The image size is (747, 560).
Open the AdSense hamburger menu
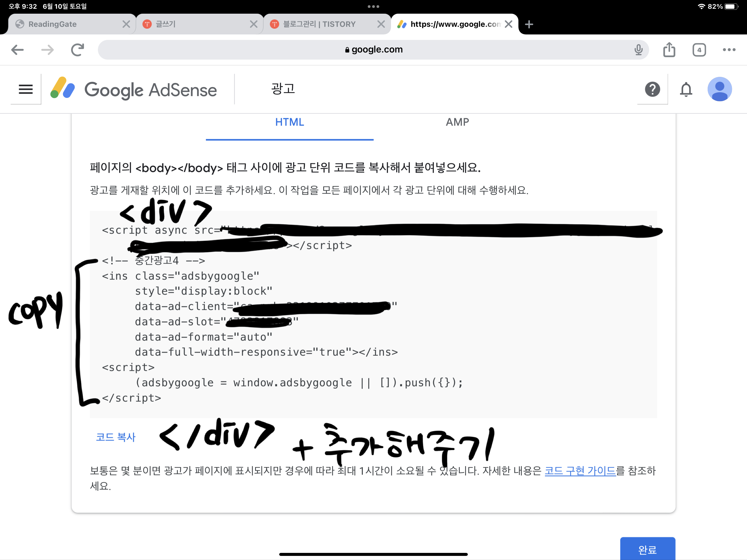tap(26, 89)
